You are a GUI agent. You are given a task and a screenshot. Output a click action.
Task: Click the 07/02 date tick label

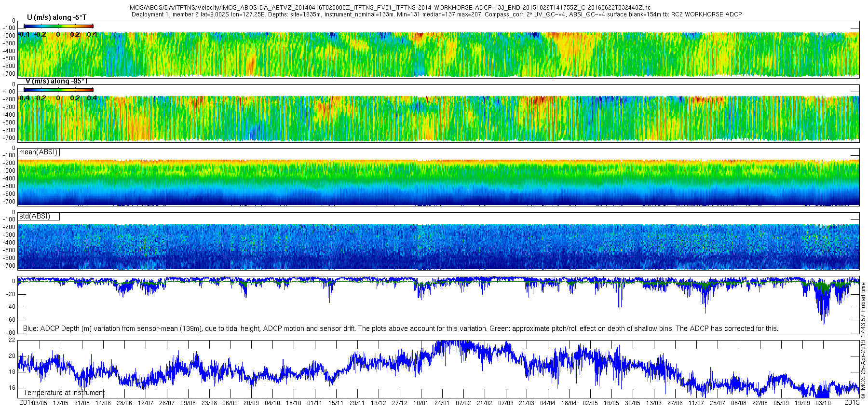[x=463, y=403]
